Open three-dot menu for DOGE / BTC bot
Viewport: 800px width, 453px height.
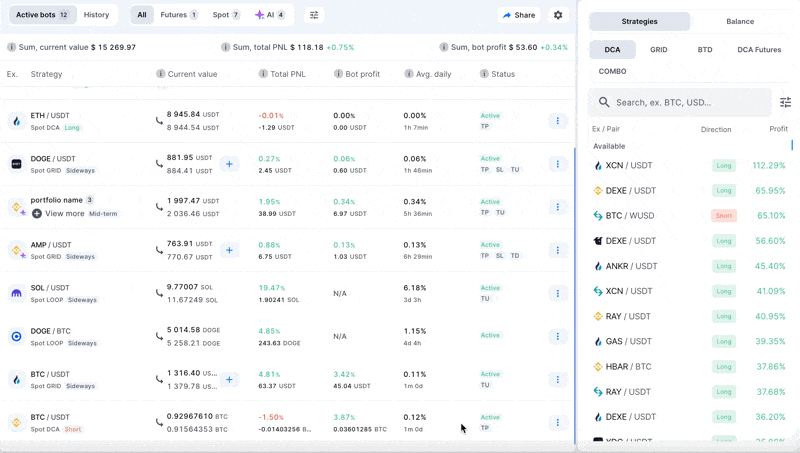coord(558,336)
